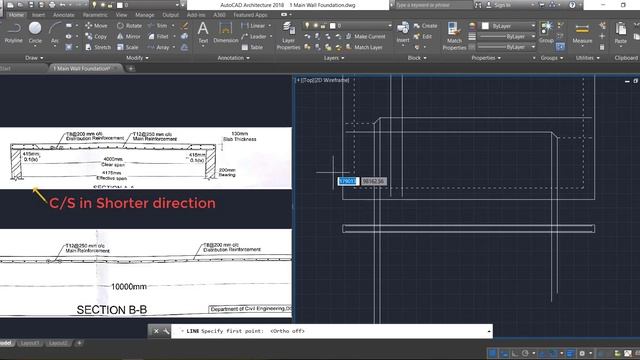The image size is (640, 360).
Task: Click the Scale tool
Action: [128, 47]
